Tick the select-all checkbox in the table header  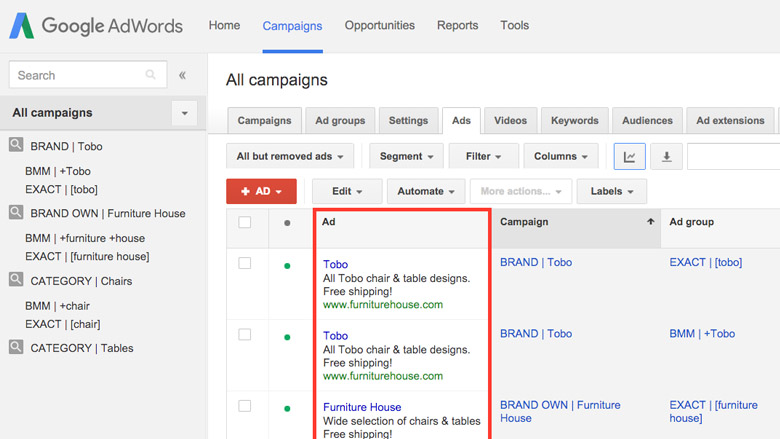click(x=245, y=222)
